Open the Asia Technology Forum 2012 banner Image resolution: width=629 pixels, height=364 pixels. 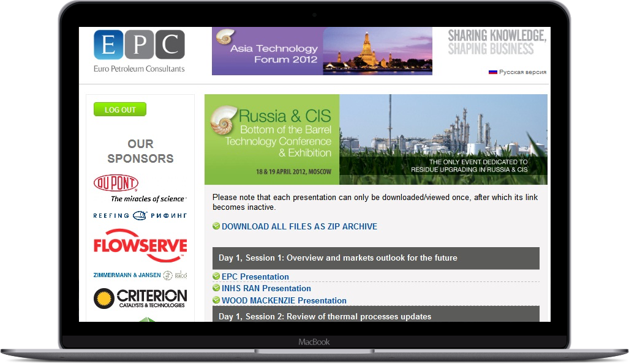pyautogui.click(x=322, y=51)
